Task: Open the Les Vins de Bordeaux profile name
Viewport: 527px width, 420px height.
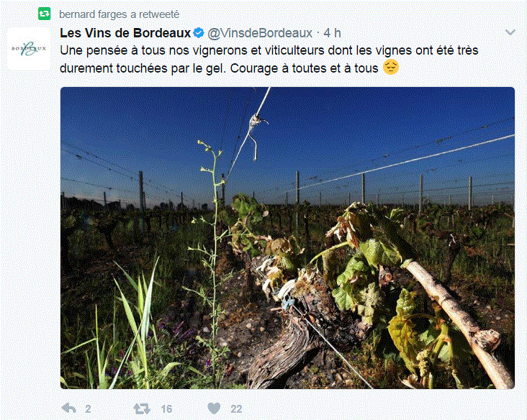Action: coord(125,33)
